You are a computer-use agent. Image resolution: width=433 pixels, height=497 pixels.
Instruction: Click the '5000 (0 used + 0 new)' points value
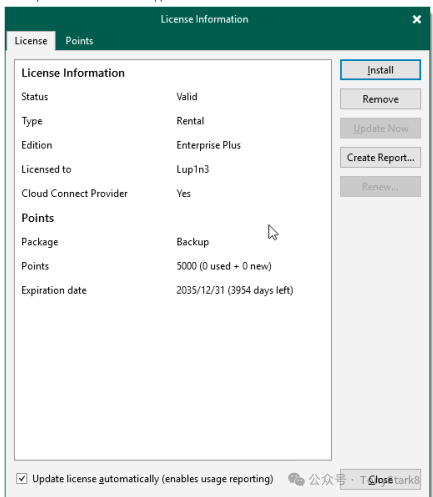(x=224, y=266)
